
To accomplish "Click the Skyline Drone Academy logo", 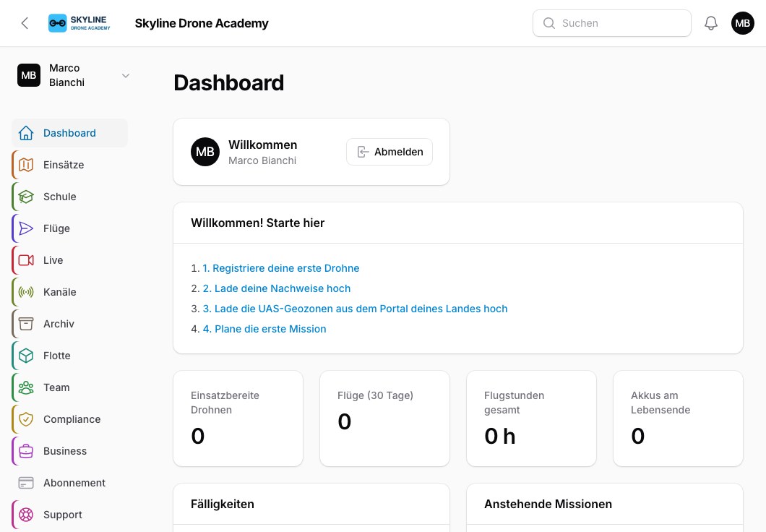I will tap(79, 23).
